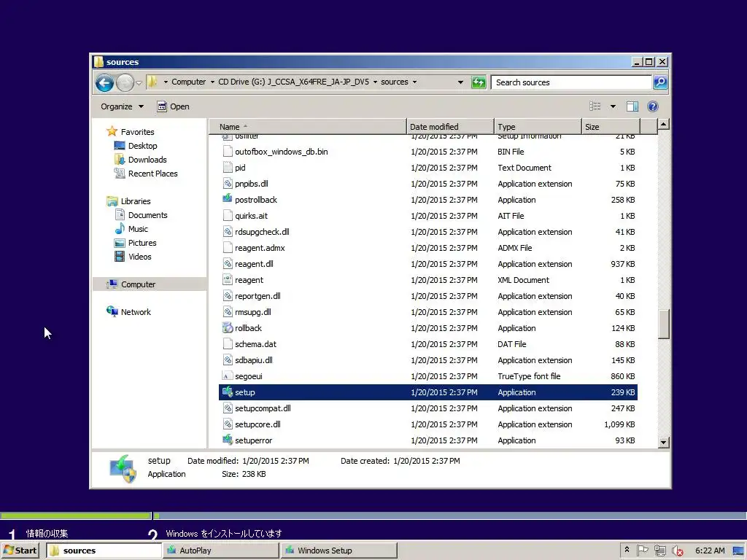Open the view options dropdown arrow

[613, 106]
